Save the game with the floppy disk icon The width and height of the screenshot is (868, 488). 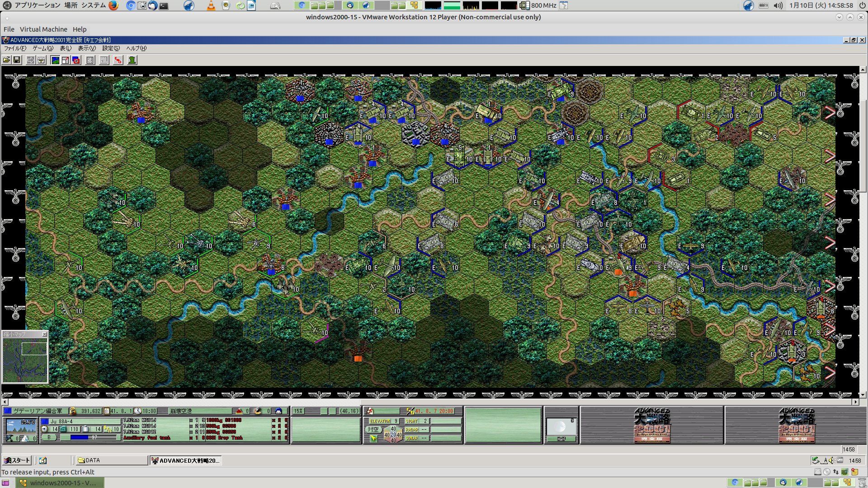coord(17,60)
